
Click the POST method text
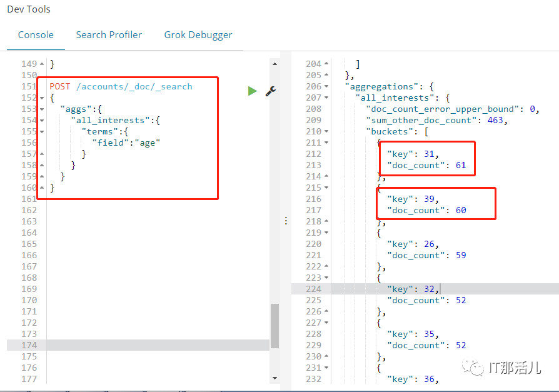pyautogui.click(x=60, y=87)
